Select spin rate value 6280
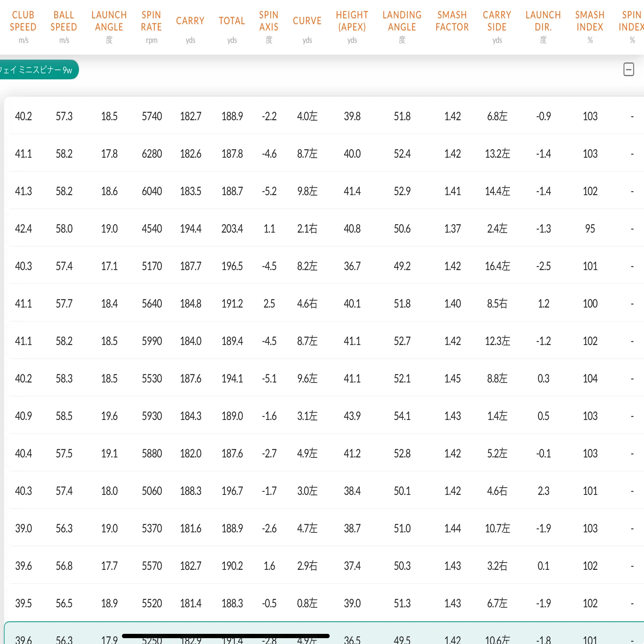 coord(152,154)
